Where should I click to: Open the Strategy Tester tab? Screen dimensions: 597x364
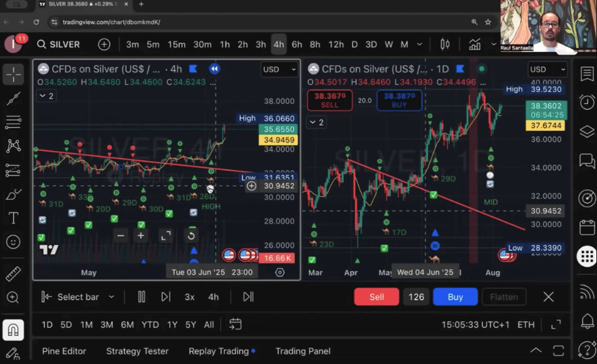click(138, 351)
